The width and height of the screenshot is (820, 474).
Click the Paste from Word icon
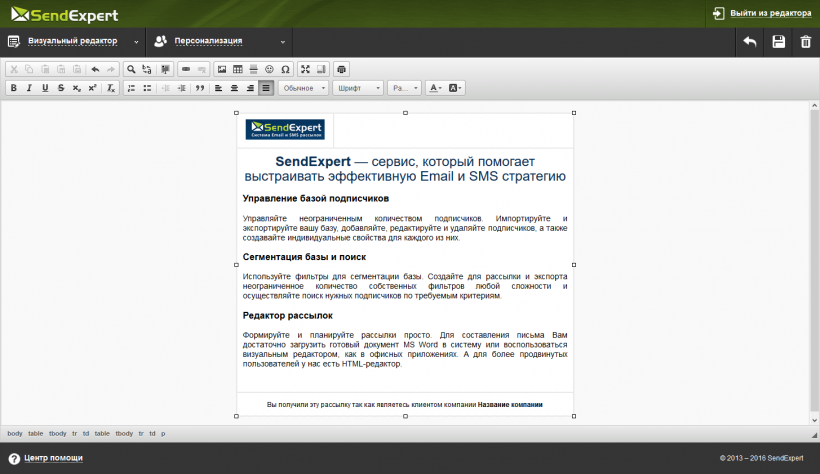pos(77,69)
